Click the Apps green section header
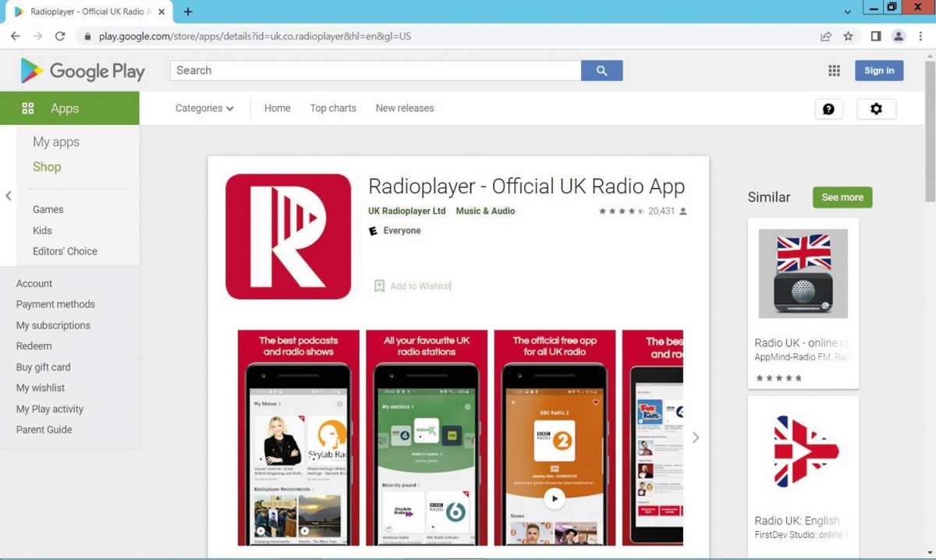The height and width of the screenshot is (560, 936). click(69, 108)
